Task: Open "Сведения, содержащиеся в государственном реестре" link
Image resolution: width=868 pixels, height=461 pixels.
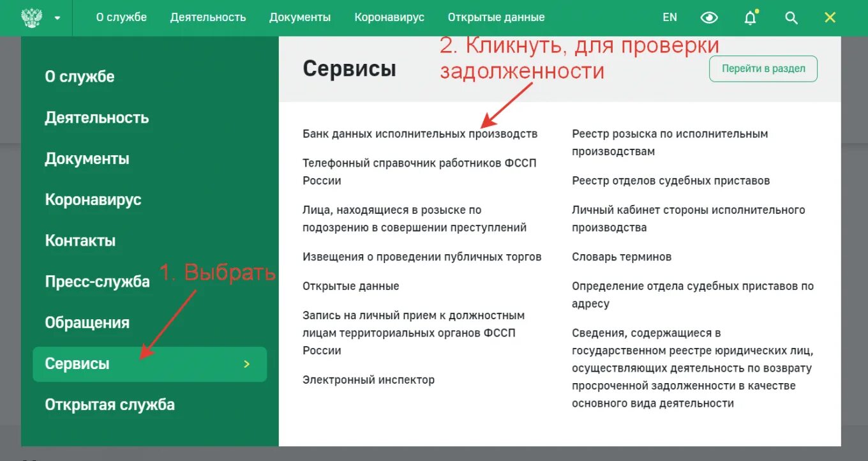Action: [692, 368]
